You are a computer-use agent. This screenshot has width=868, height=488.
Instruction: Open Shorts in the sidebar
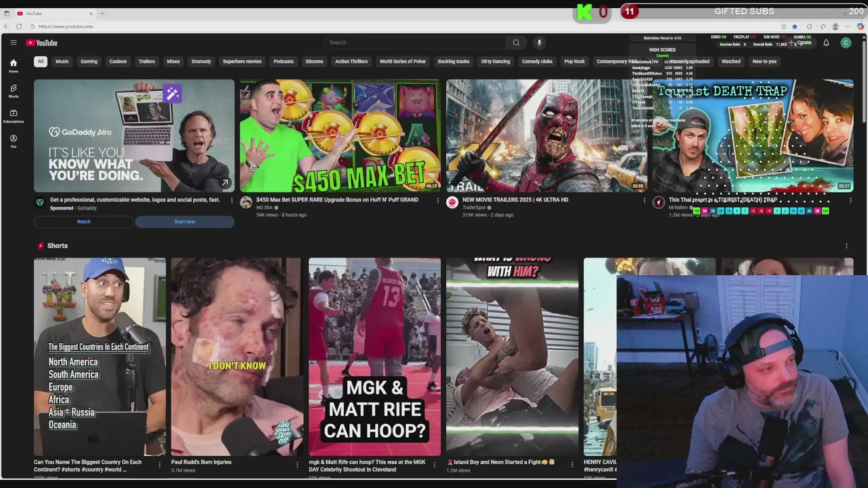[x=13, y=91]
